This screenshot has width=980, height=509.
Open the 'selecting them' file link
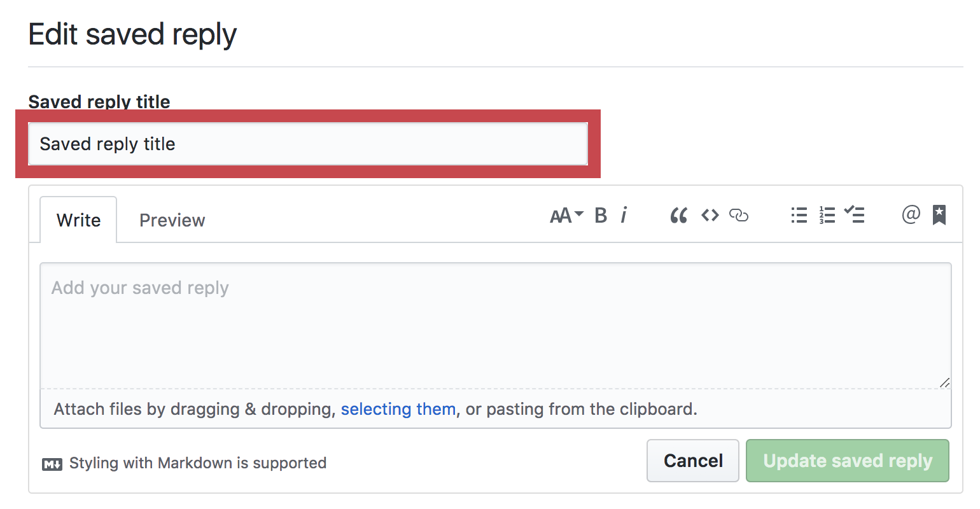coord(398,409)
